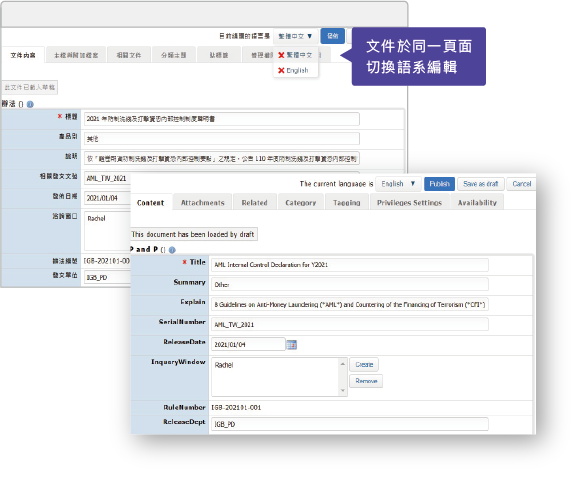This screenshot has width=580, height=478.
Task: Click the Chinese title field starting with 2021
Action: (x=222, y=119)
